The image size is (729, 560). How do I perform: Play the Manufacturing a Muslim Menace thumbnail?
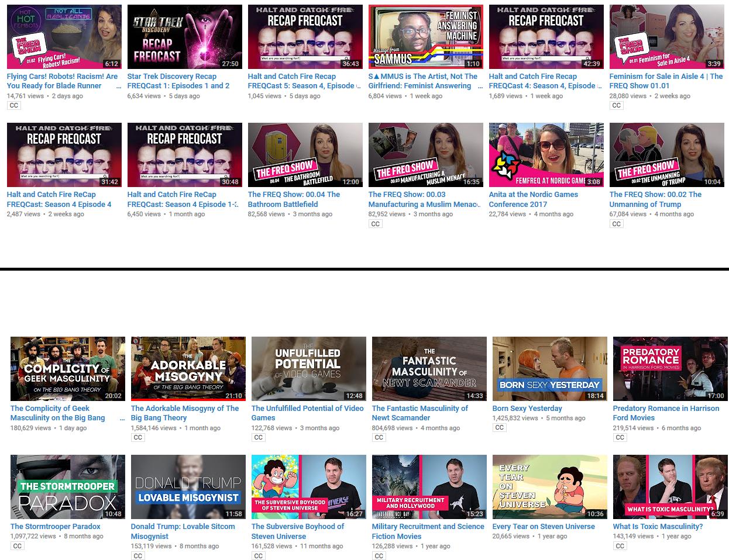coord(426,155)
